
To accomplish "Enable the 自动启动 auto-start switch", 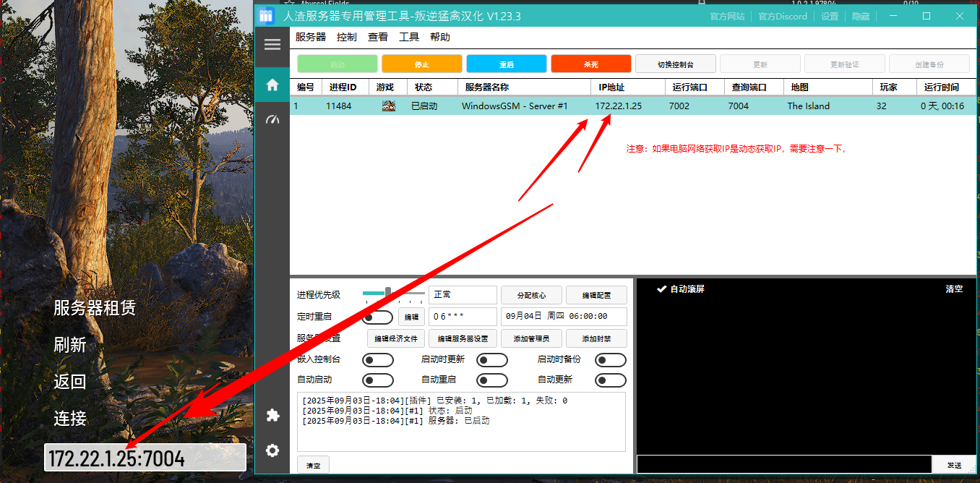I will 379,380.
